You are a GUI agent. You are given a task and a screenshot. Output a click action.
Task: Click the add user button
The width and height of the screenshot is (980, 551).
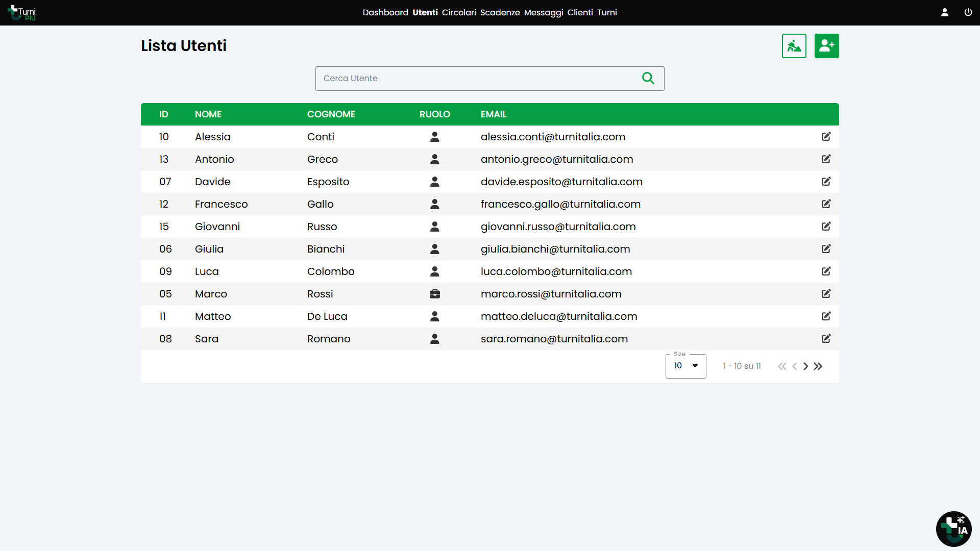(827, 46)
